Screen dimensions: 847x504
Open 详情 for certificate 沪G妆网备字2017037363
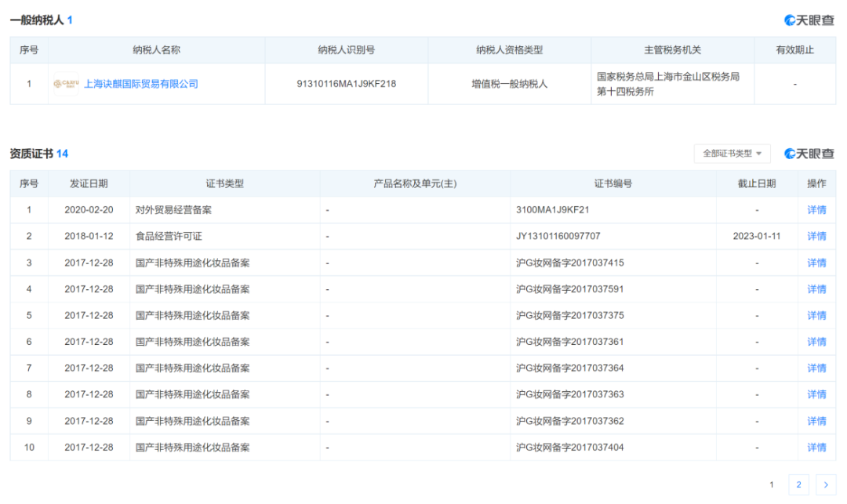tap(816, 394)
